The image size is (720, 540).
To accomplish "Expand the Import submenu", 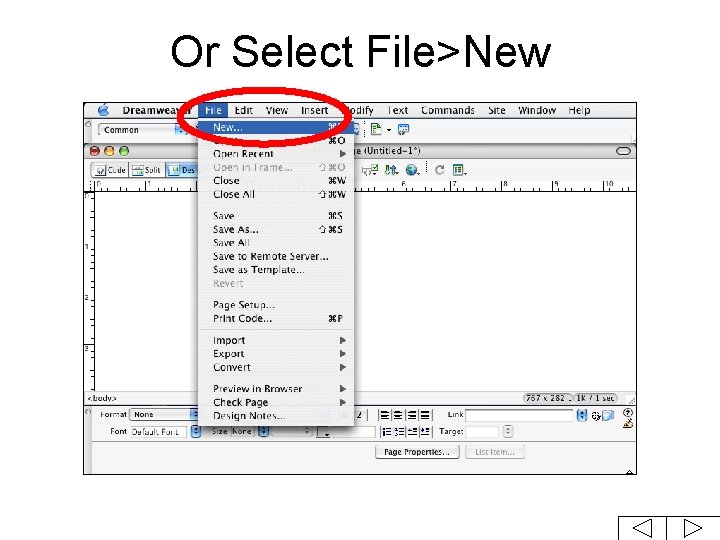I will [278, 340].
